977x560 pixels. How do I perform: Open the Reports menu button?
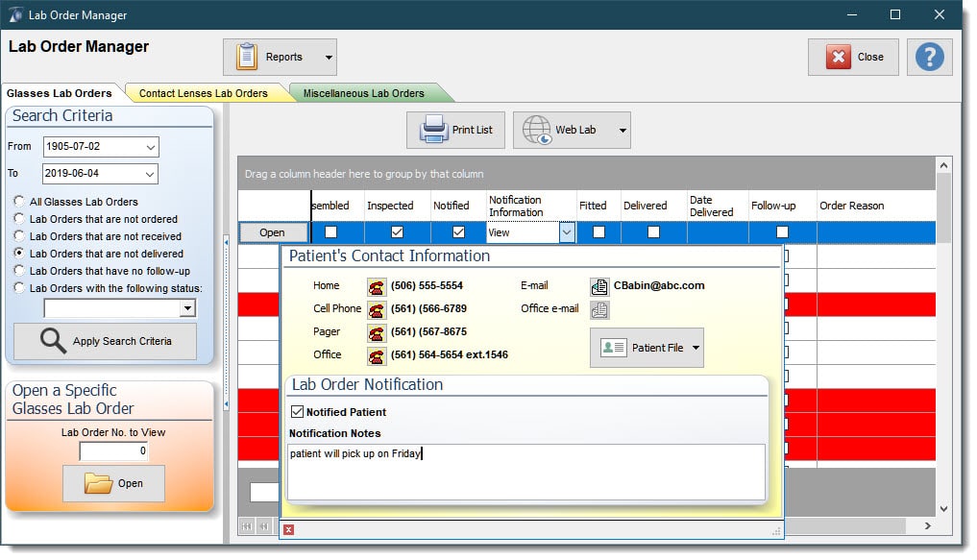click(280, 58)
